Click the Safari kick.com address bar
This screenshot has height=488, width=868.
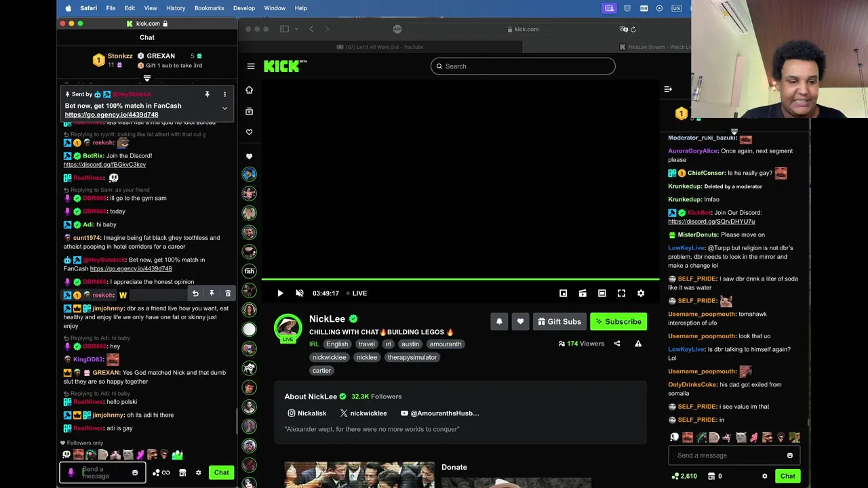[523, 29]
